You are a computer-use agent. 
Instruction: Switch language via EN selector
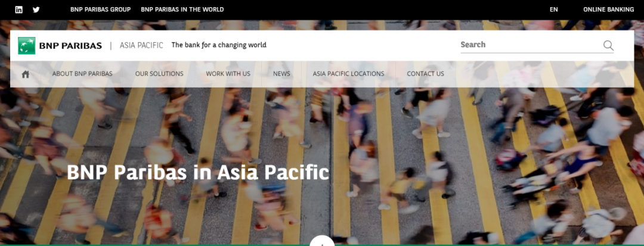tap(553, 10)
